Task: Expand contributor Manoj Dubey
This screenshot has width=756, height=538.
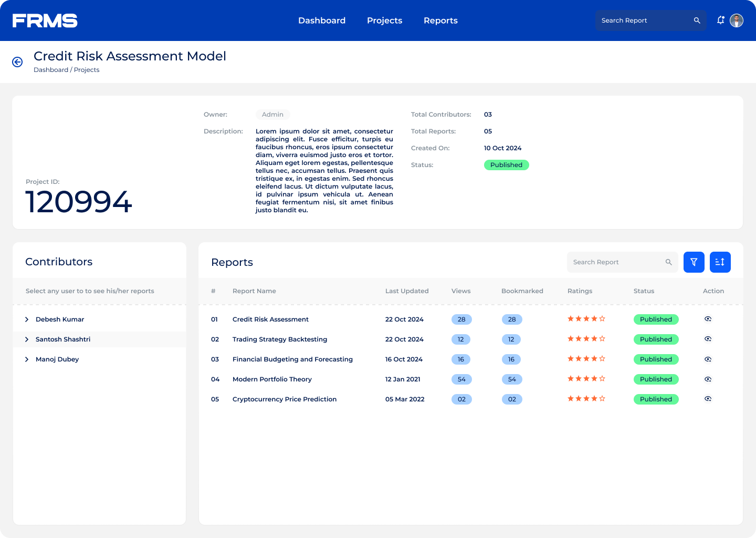Action: (x=27, y=359)
